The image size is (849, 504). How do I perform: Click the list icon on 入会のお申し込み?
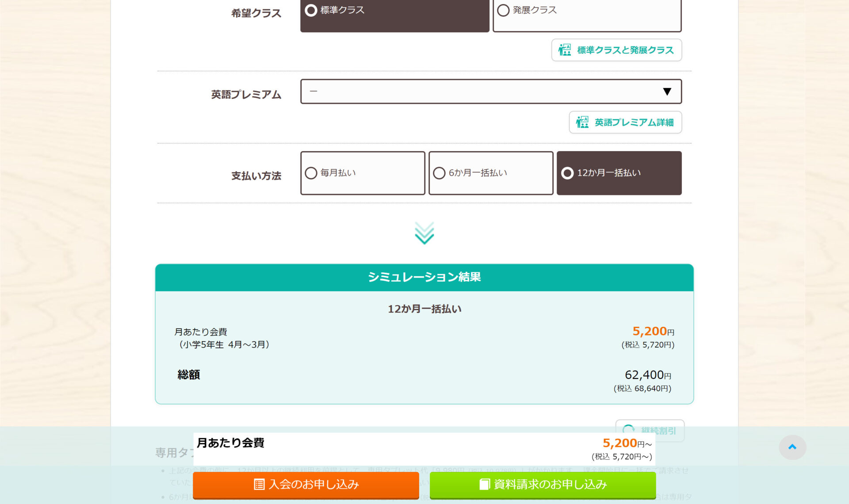tap(259, 485)
